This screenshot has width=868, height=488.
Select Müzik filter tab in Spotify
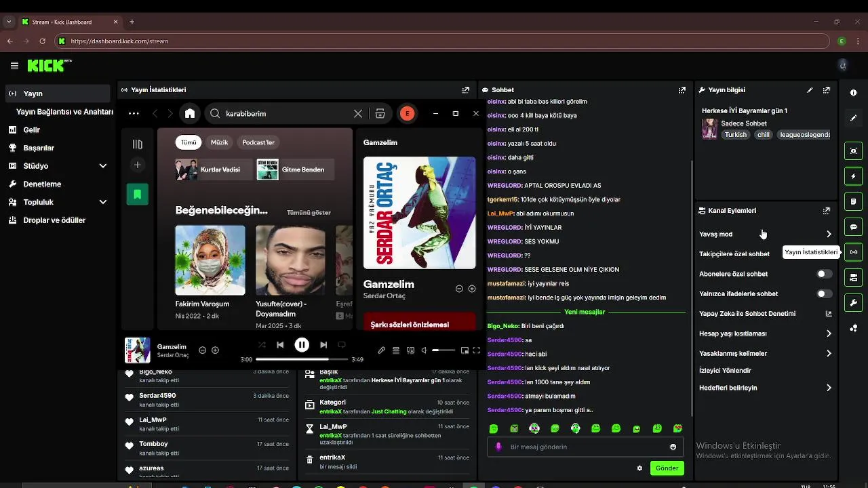coord(219,142)
